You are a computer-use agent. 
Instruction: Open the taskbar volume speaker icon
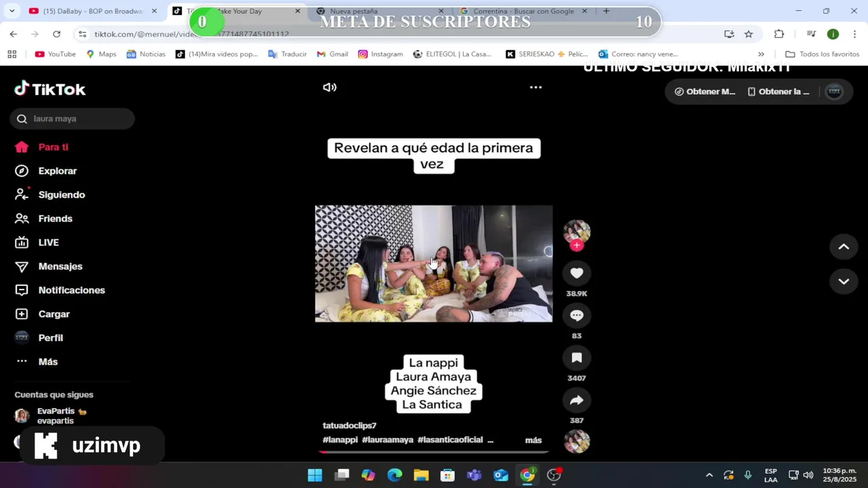tap(808, 475)
